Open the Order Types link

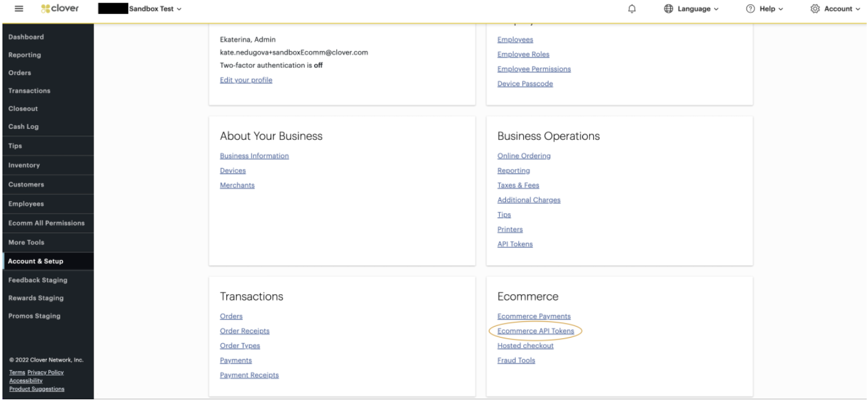[239, 346]
